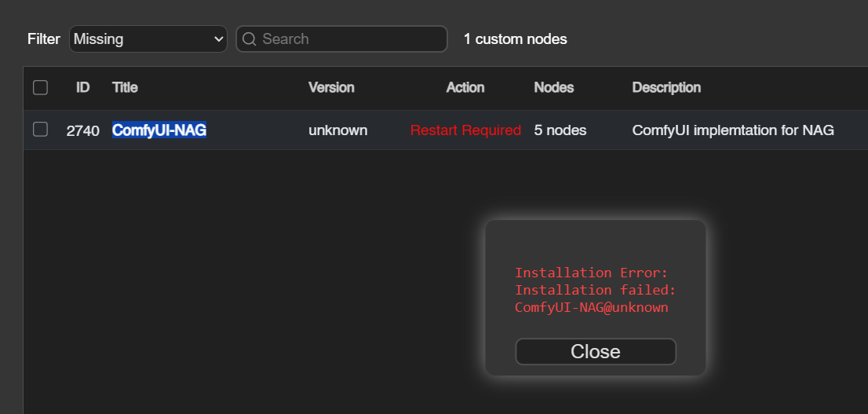The width and height of the screenshot is (868, 414).
Task: Toggle the select-all header checkbox
Action: [x=40, y=87]
